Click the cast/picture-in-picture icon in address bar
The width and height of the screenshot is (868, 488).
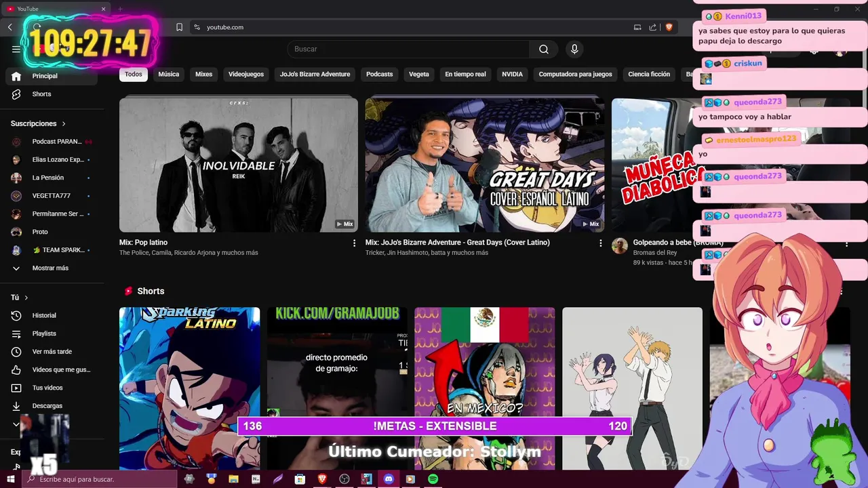637,27
